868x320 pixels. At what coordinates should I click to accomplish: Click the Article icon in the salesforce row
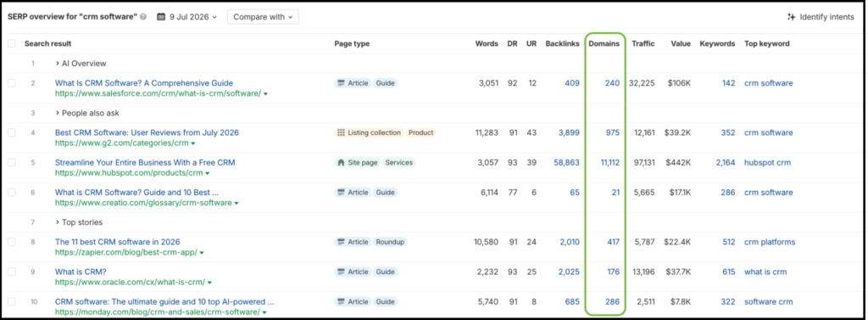tap(341, 83)
